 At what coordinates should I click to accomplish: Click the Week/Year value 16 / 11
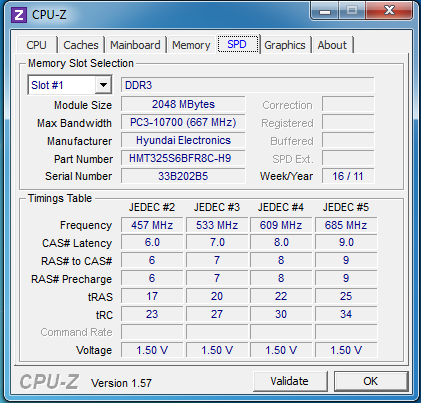pos(348,176)
